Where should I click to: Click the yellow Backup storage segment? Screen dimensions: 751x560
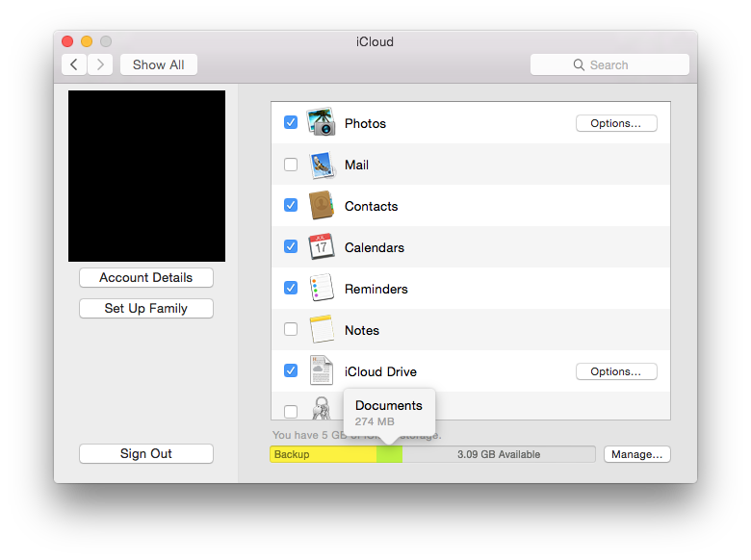point(324,454)
